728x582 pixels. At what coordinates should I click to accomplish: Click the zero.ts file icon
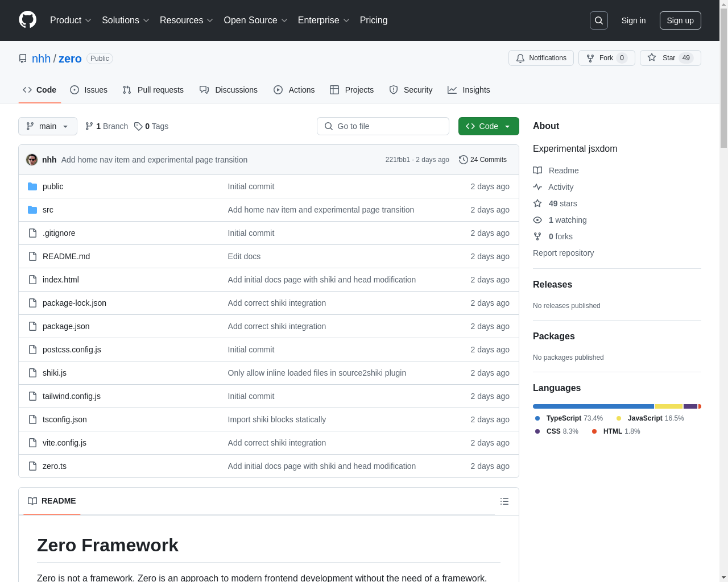(32, 466)
